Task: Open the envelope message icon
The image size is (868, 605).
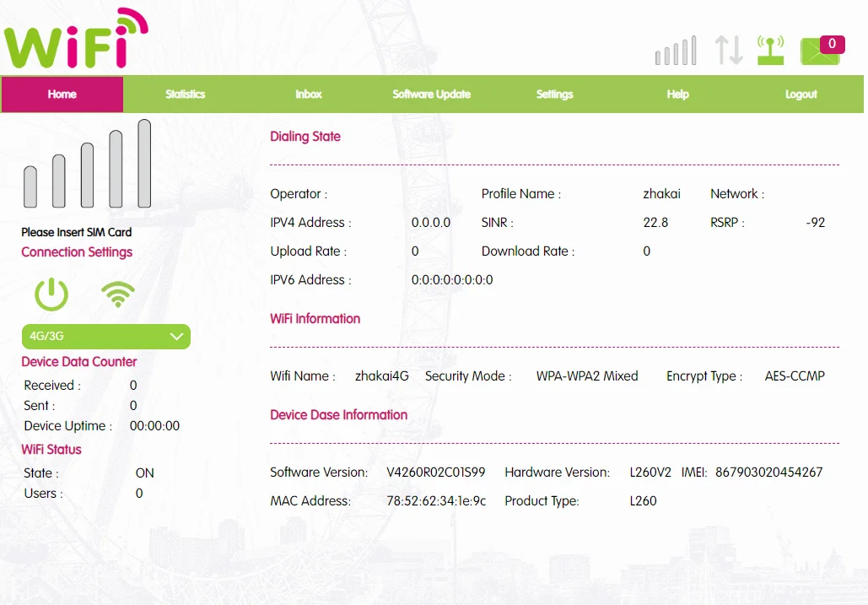Action: click(816, 53)
